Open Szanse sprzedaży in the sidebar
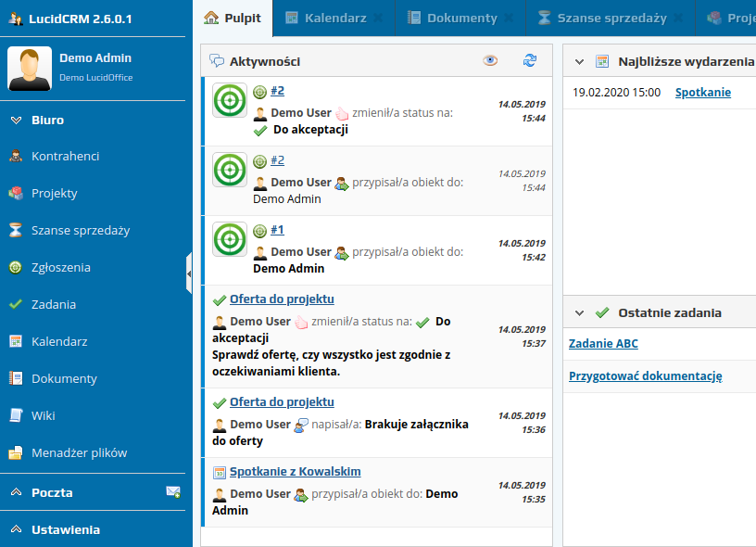The height and width of the screenshot is (547, 756). pos(80,231)
